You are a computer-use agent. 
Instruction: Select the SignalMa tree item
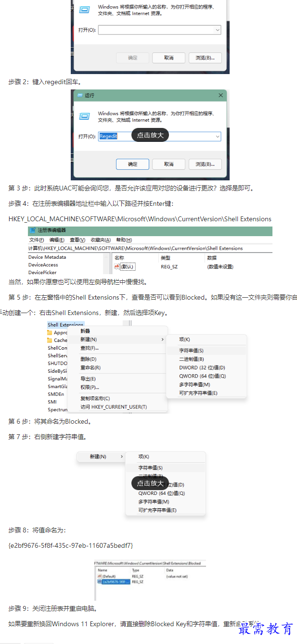pyautogui.click(x=57, y=379)
